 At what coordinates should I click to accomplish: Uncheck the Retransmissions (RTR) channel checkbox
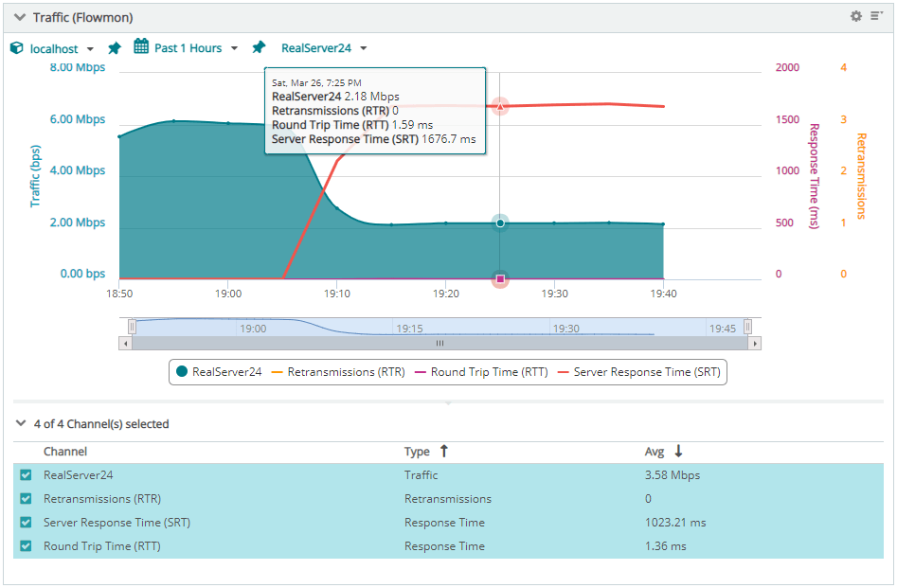26,499
